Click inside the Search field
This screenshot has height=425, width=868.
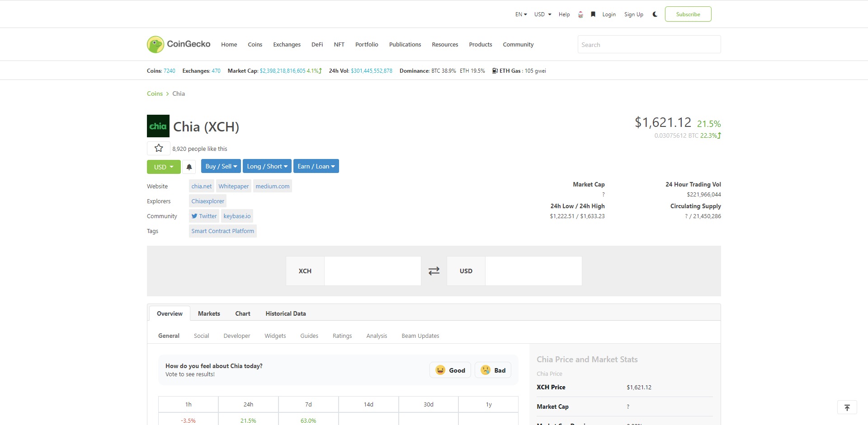(x=649, y=44)
